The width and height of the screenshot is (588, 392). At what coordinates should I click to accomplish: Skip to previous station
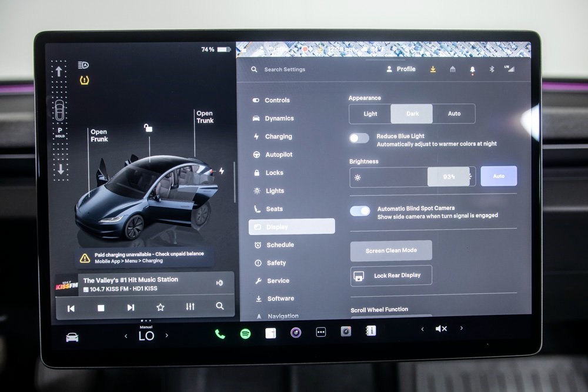click(x=71, y=309)
